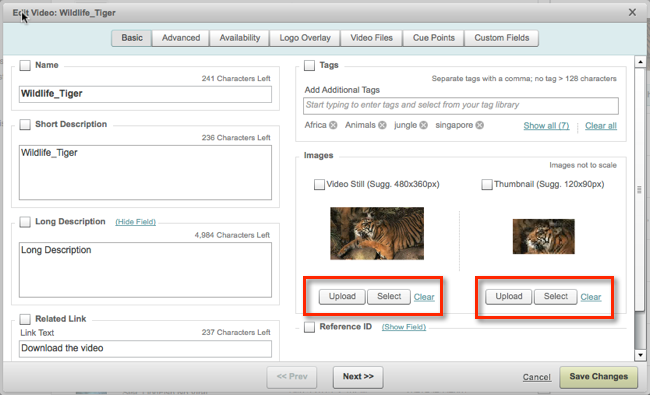Open the Cue Points tab
Screen dimensions: 650x395
pyautogui.click(x=434, y=38)
